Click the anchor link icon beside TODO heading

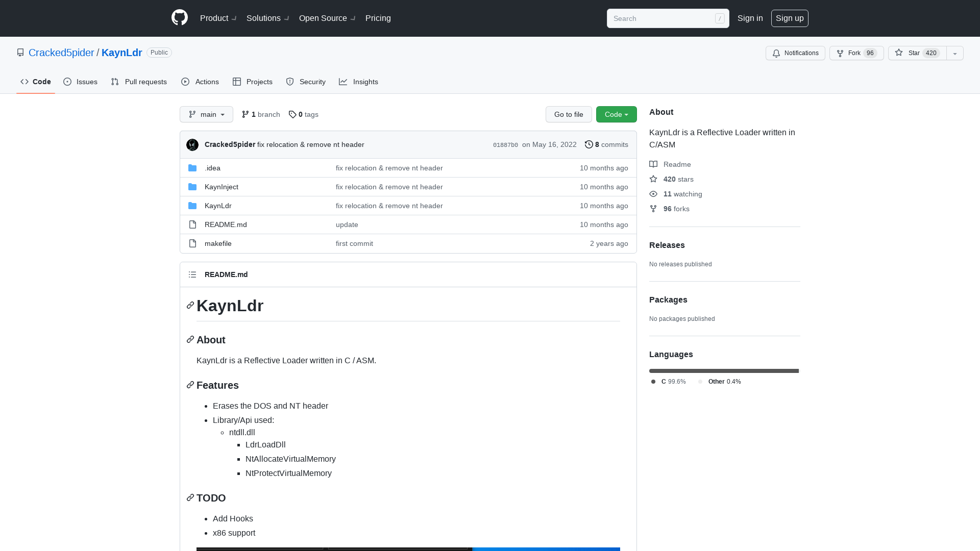tap(190, 497)
